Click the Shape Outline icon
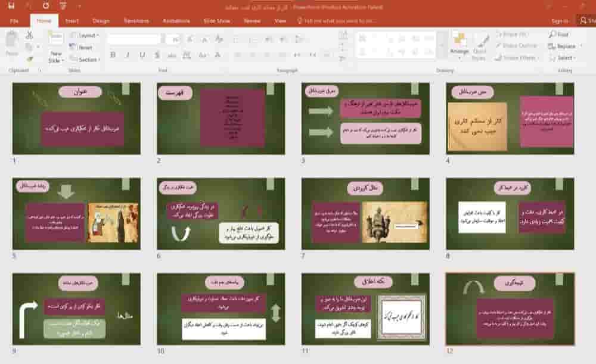The width and height of the screenshot is (596, 364). point(498,46)
